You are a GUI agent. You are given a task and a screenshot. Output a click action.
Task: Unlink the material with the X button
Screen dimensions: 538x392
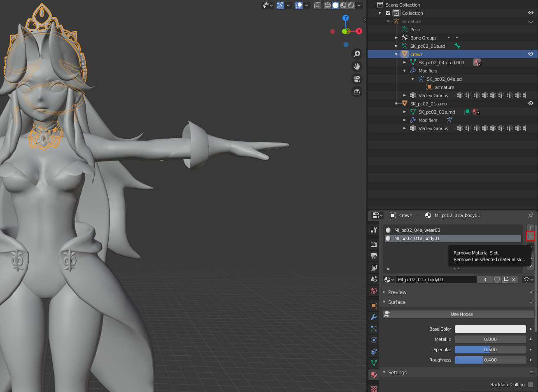click(x=514, y=280)
